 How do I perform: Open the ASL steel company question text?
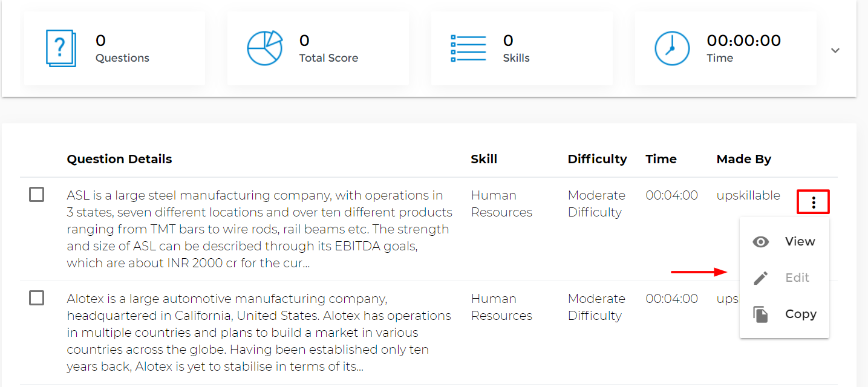(x=259, y=229)
